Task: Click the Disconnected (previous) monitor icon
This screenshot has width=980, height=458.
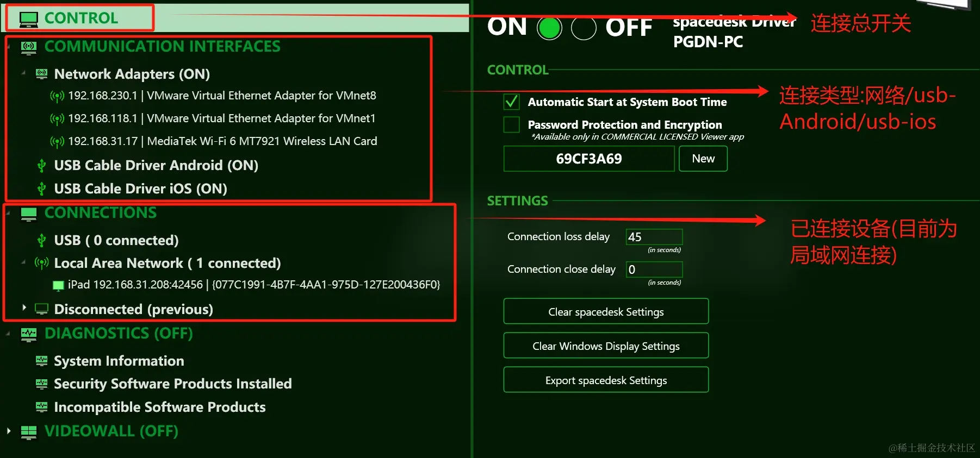Action: (x=41, y=309)
